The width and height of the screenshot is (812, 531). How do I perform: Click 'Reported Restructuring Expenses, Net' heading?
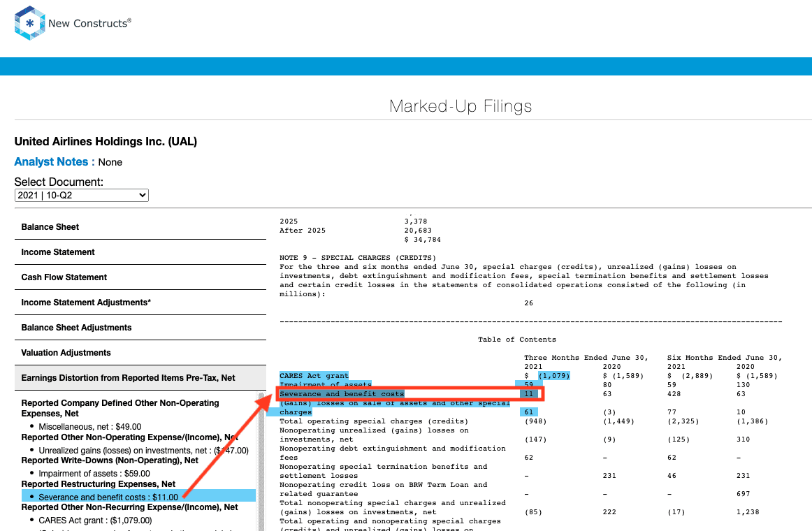tap(99, 484)
